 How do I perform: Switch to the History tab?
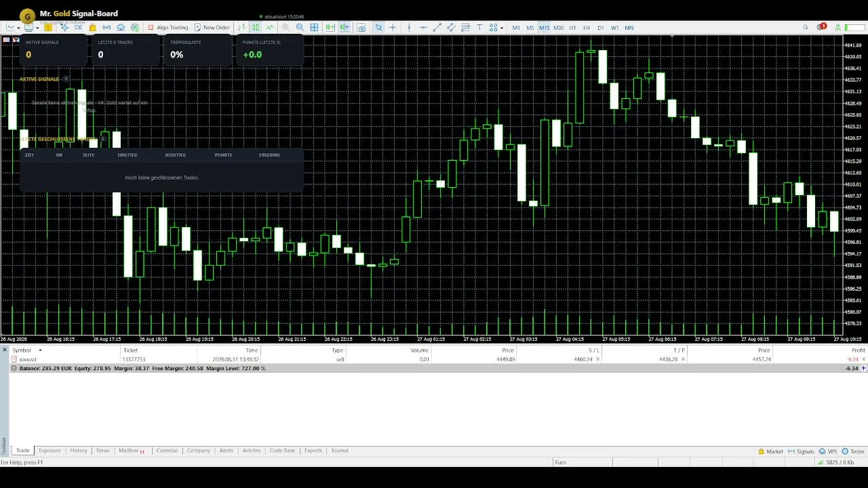(x=79, y=451)
